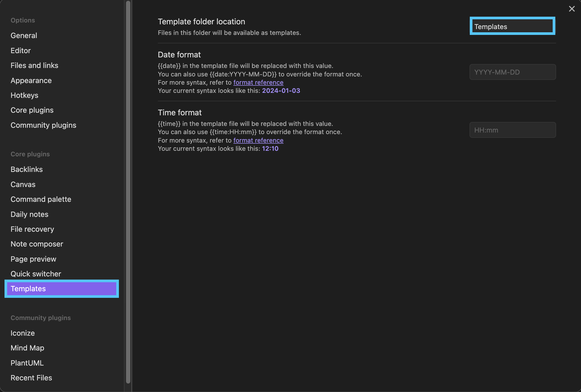Go to Files and links settings
Viewport: 581px width, 392px height.
pyautogui.click(x=34, y=65)
